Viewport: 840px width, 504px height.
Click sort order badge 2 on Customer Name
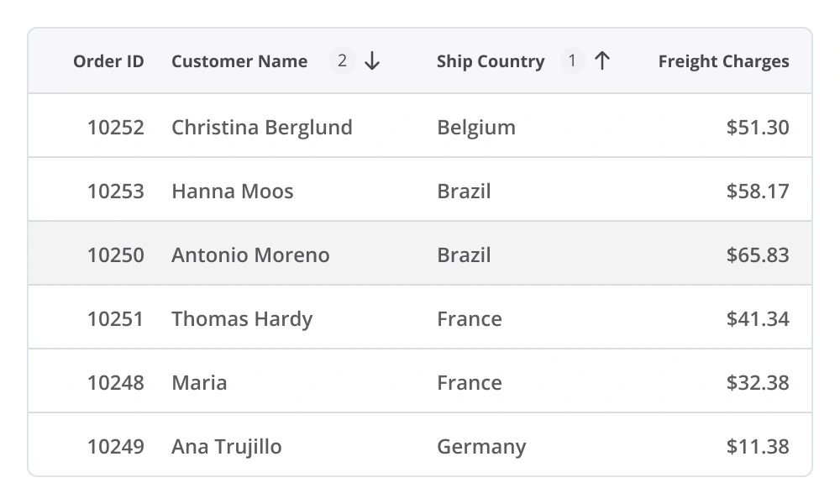pos(342,61)
